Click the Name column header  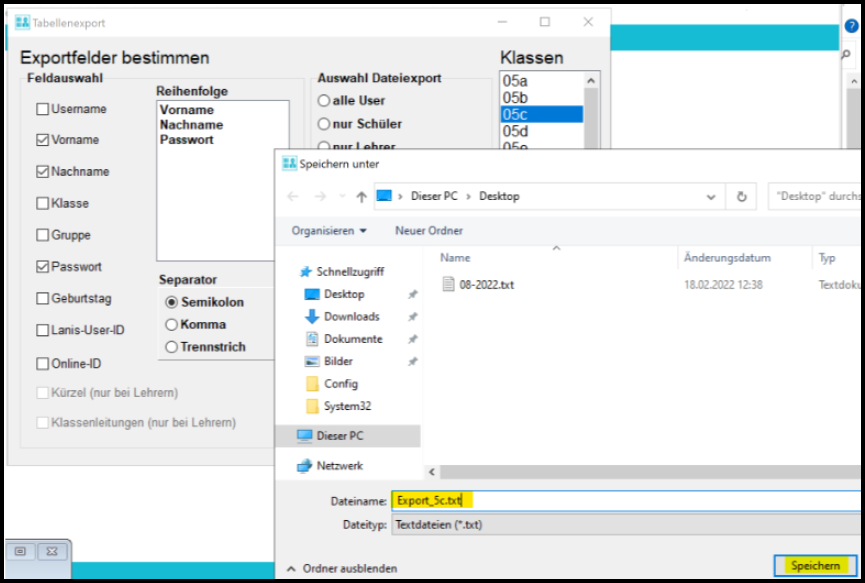tap(456, 258)
